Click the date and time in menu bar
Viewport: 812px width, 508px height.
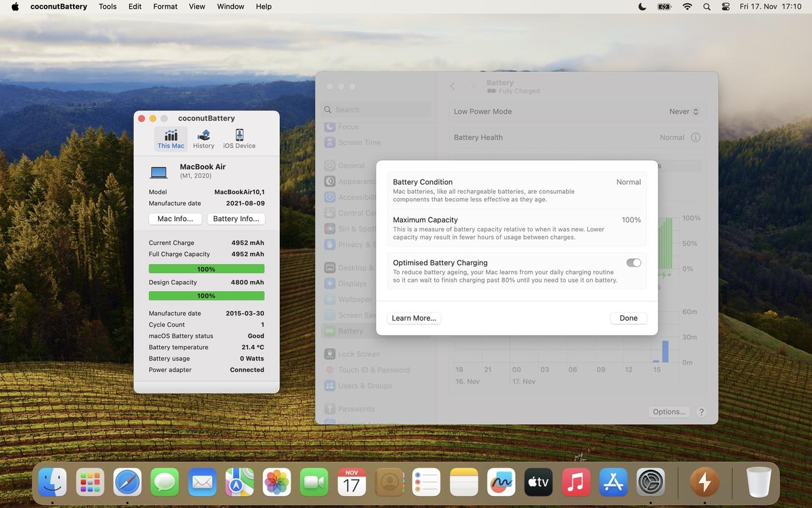pyautogui.click(x=770, y=6)
